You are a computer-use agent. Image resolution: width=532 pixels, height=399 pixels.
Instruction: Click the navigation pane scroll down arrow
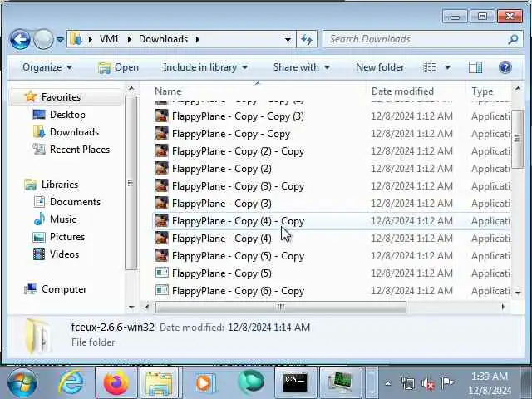click(131, 308)
